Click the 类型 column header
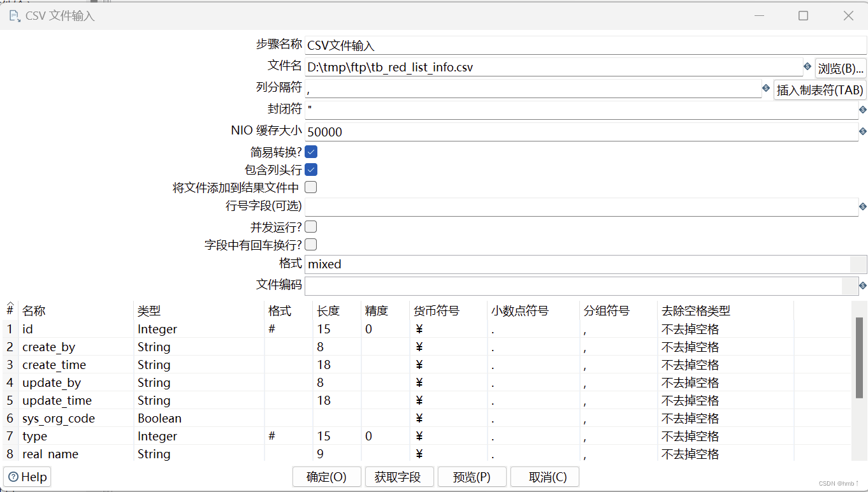 [199, 311]
